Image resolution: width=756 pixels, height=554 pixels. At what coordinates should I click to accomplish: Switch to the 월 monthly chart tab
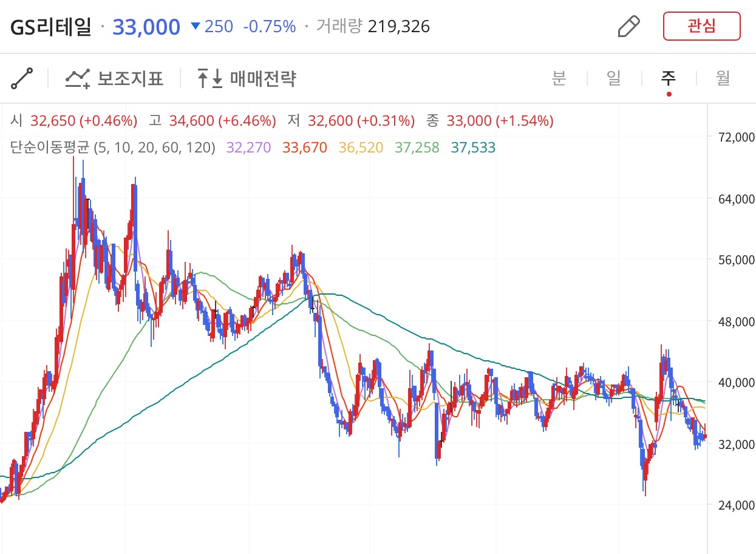(723, 78)
